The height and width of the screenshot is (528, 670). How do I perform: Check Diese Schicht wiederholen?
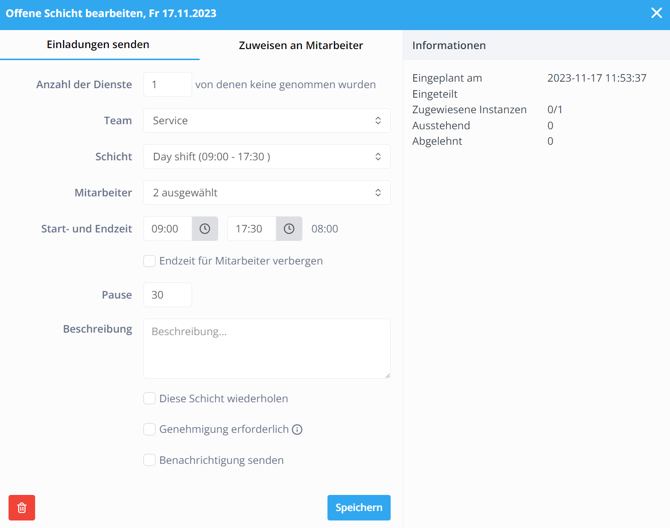(x=149, y=398)
